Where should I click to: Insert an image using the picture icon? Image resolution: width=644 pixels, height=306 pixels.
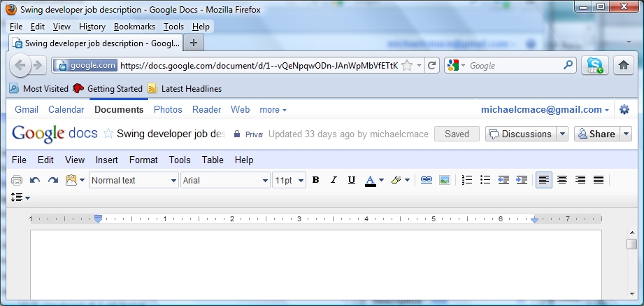[x=445, y=180]
